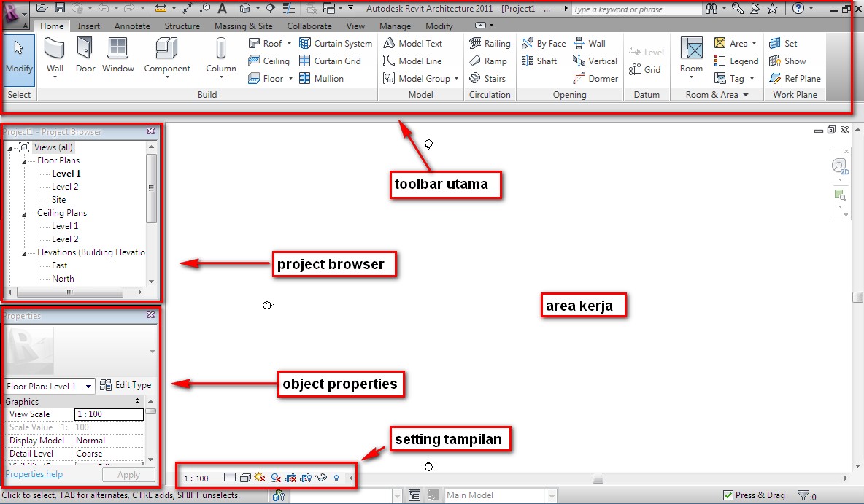This screenshot has height=504, width=864.
Task: Place Model Text
Action: point(413,44)
